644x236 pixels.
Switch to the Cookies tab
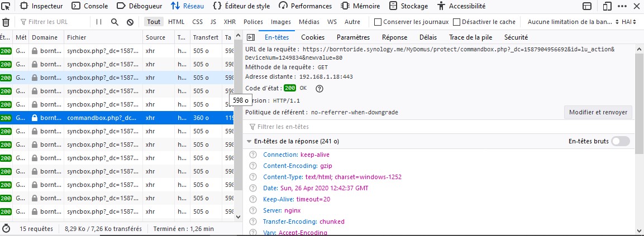click(x=312, y=37)
